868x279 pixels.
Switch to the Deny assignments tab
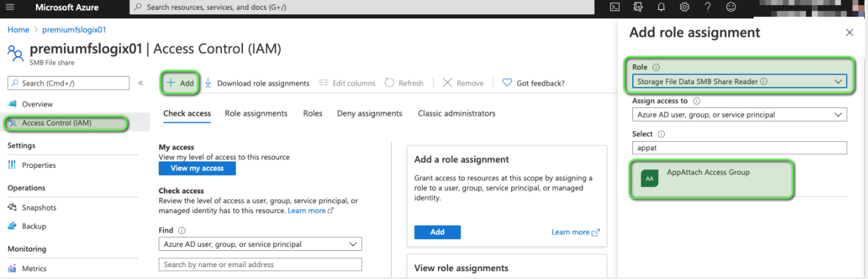(370, 113)
